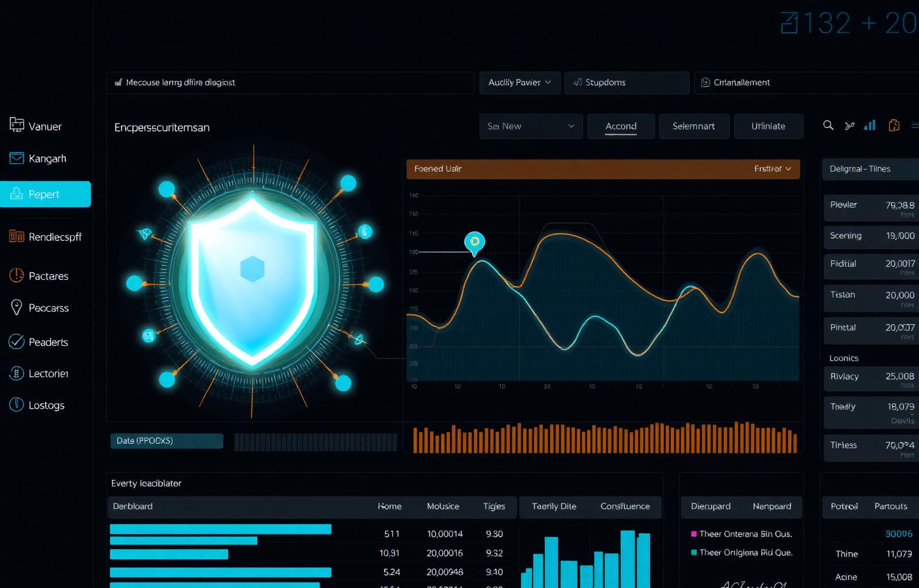Click the Rendlecspff orange icon

[x=17, y=236]
